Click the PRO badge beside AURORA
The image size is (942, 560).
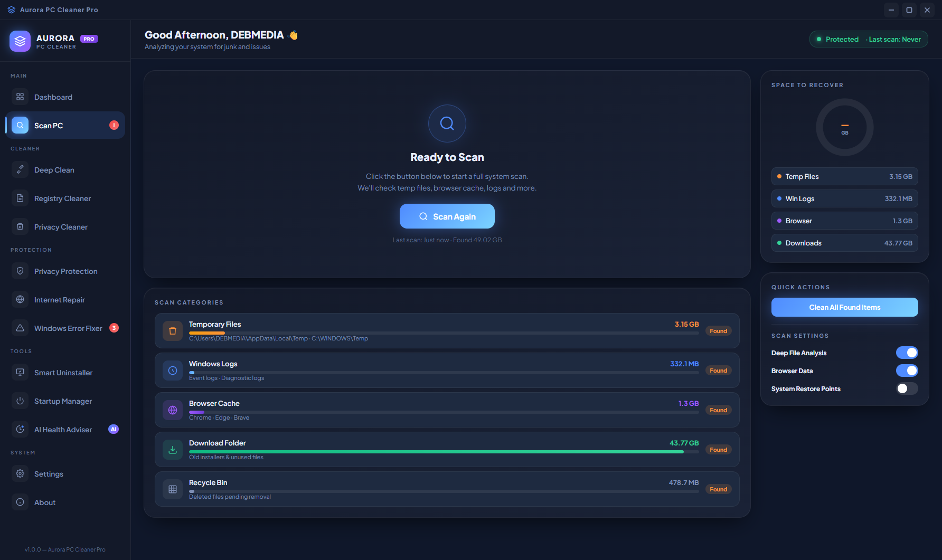(x=89, y=39)
